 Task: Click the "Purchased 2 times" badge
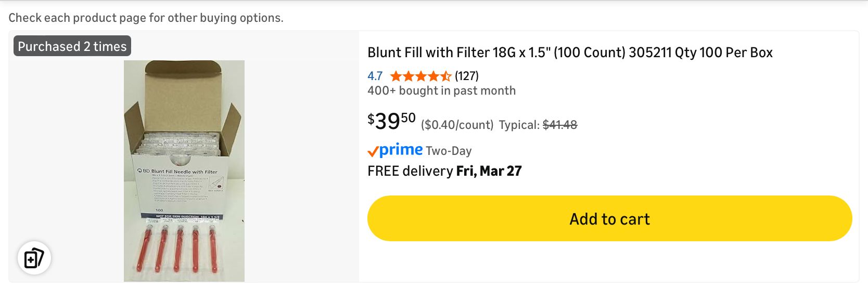point(72,46)
